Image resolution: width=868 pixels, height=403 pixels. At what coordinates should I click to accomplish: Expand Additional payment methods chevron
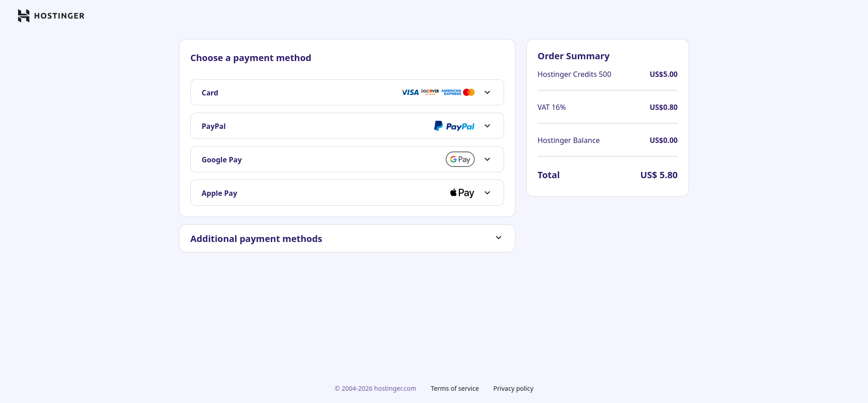[499, 238]
